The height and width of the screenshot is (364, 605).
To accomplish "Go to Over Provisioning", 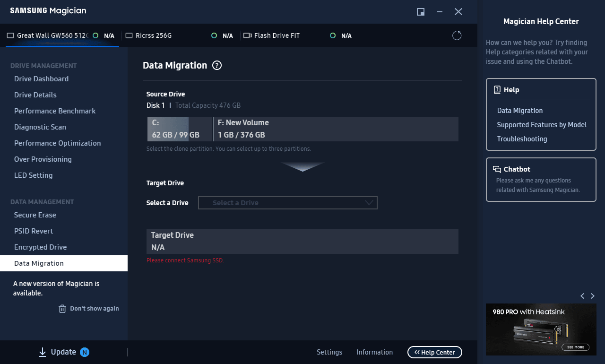I will [x=64, y=159].
